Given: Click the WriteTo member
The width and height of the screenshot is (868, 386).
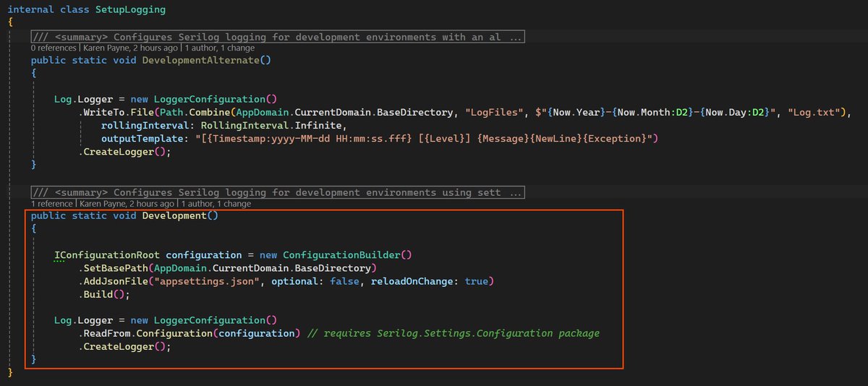Looking at the screenshot, I should pyautogui.click(x=104, y=113).
